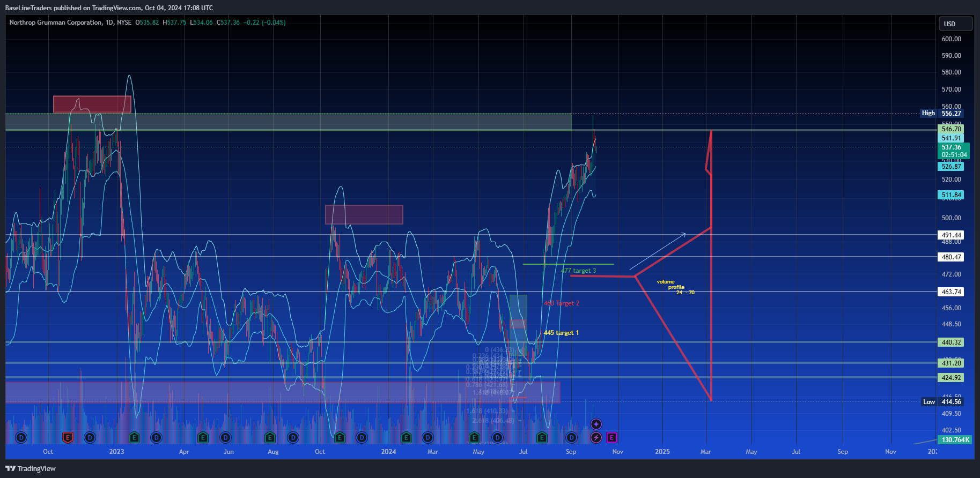Click the 130.764K volume label
The height and width of the screenshot is (478, 980).
point(955,439)
